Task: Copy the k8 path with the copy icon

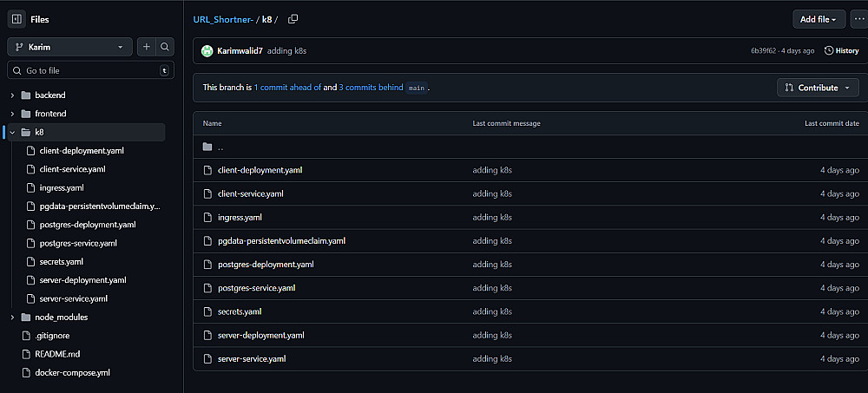Action: (293, 19)
